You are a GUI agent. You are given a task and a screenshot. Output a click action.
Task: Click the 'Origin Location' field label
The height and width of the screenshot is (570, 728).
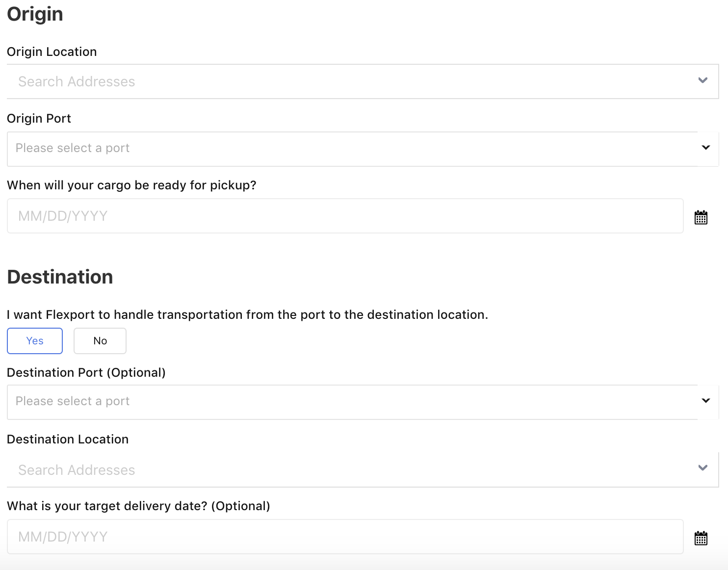pos(52,52)
